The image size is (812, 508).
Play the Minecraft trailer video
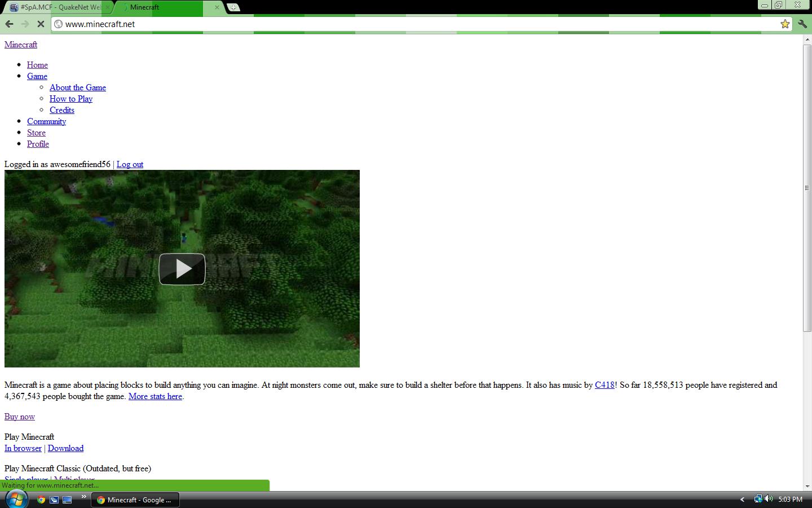[182, 269]
